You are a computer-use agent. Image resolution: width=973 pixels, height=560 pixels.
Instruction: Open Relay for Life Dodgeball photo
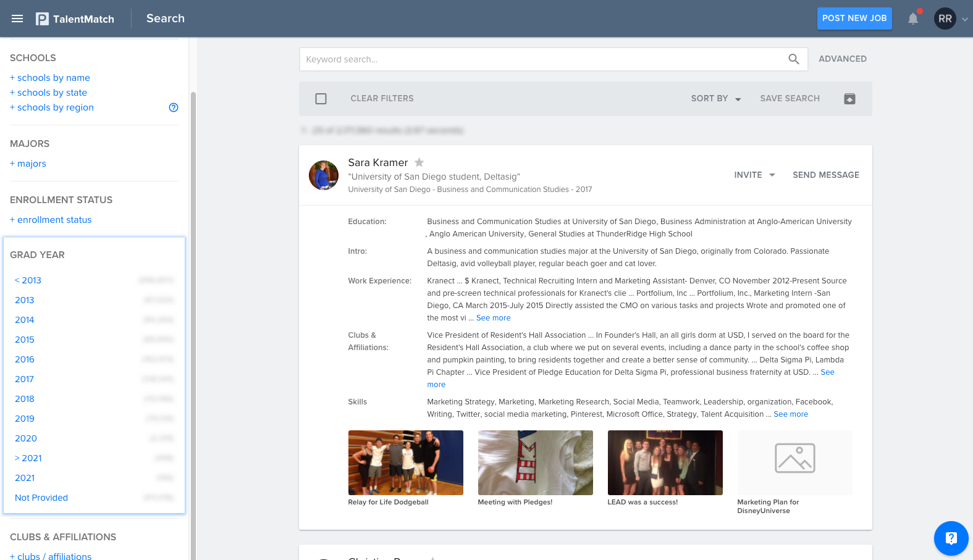(405, 462)
